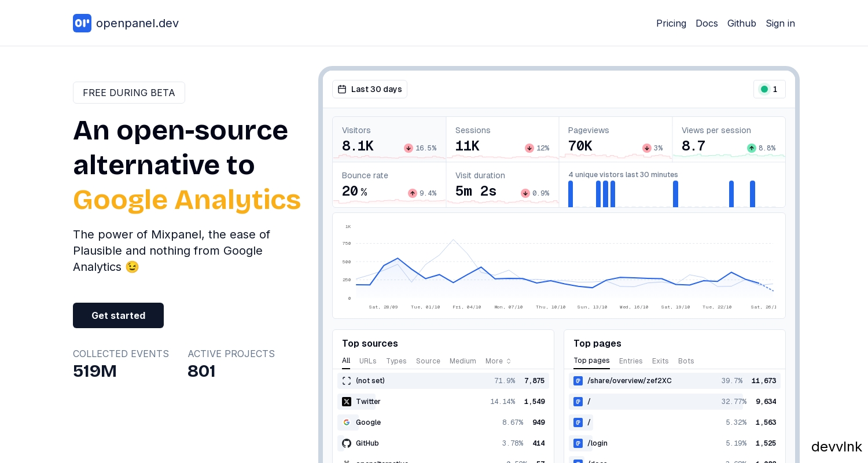Viewport: 868px width, 463px height.
Task: Click the 4 unique visitors label
Action: 623,175
